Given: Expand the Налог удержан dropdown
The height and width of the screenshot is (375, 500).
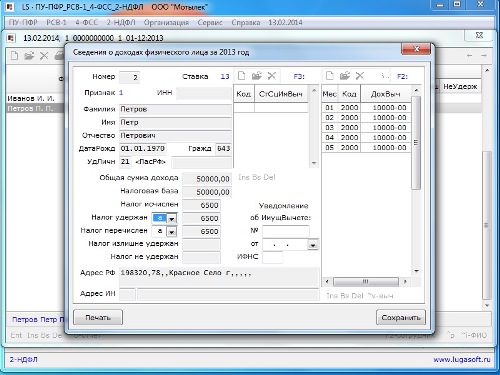Looking at the screenshot, I should tap(172, 219).
